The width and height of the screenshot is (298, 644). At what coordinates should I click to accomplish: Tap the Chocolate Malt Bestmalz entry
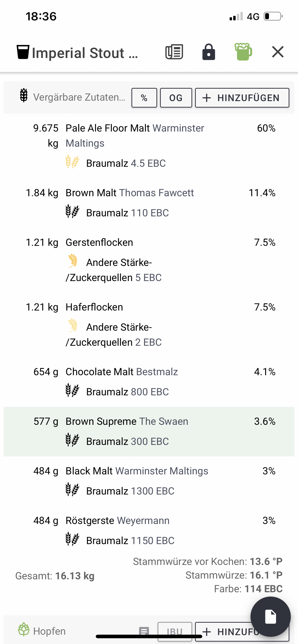pyautogui.click(x=122, y=372)
